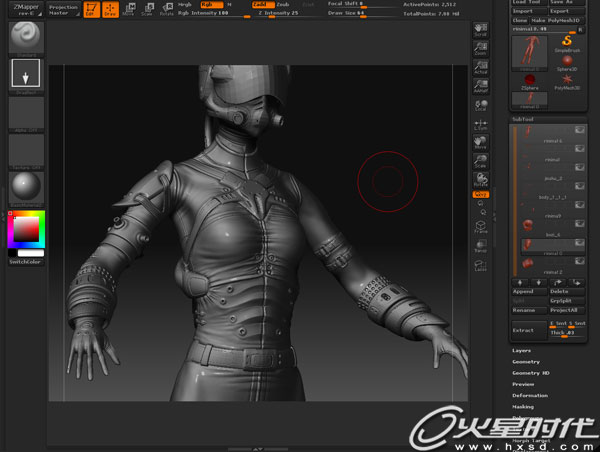Image resolution: width=600 pixels, height=452 pixels.
Task: Click the Standard brush thumbnail
Action: pos(24,36)
